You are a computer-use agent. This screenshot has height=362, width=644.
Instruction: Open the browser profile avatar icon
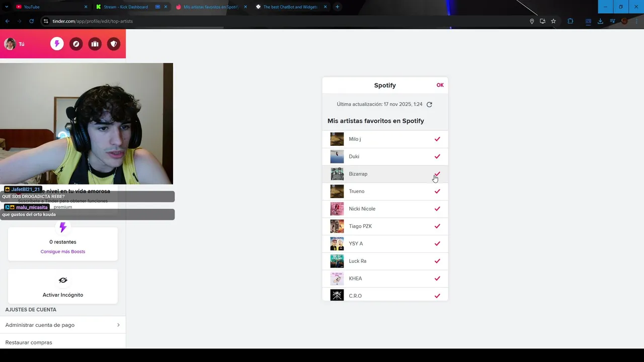coord(624,21)
